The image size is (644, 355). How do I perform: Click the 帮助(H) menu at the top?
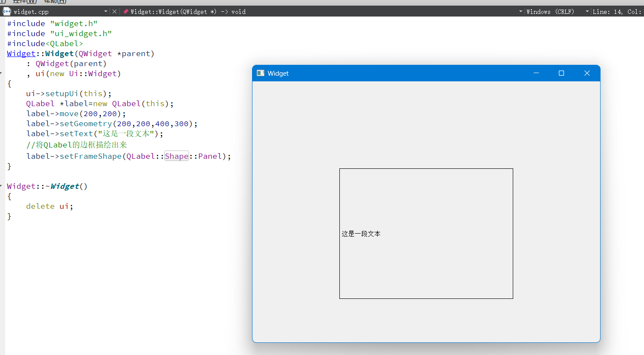tap(55, 2)
